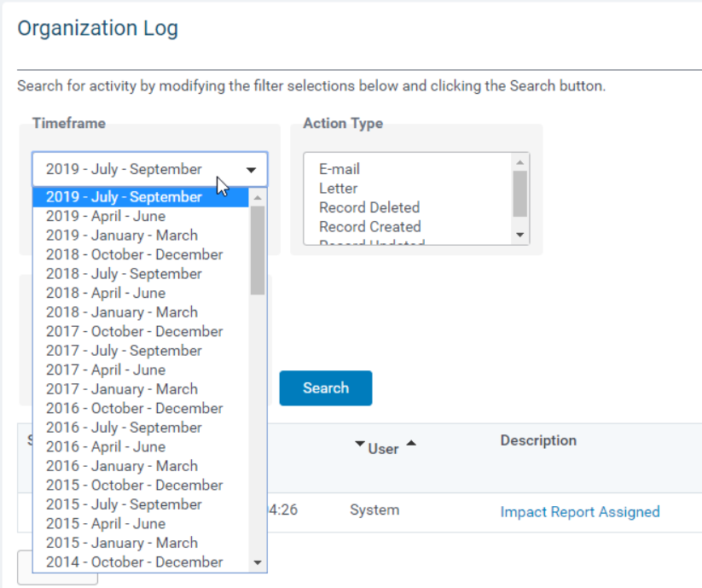Click the Action Type scrollbar thumb
The image size is (702, 588).
(519, 194)
